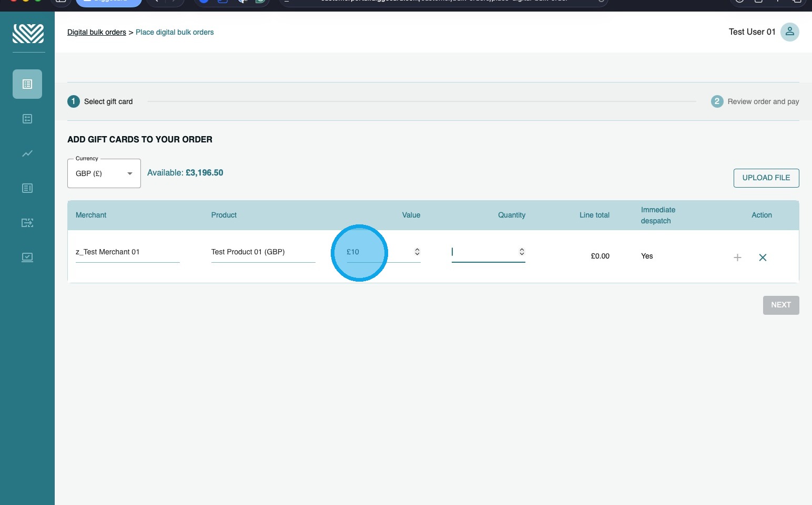This screenshot has width=812, height=505.
Task: Select step 2 Review order and pay
Action: pos(755,101)
